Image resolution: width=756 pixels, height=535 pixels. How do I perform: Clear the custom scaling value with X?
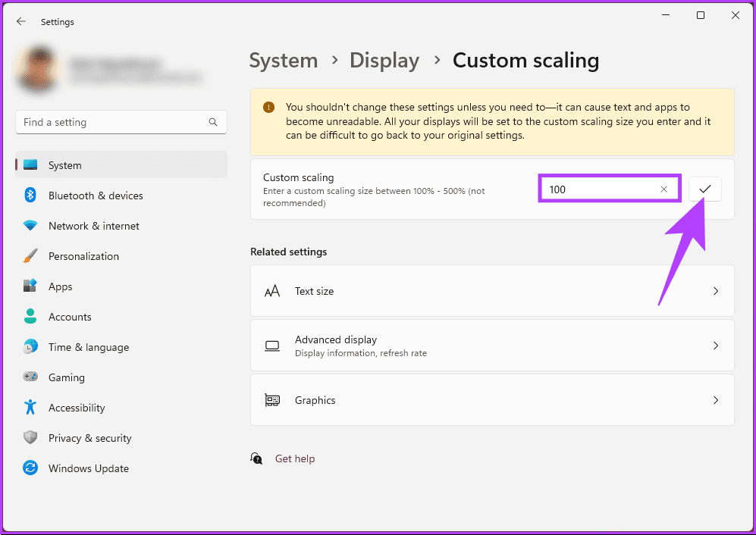tap(664, 189)
